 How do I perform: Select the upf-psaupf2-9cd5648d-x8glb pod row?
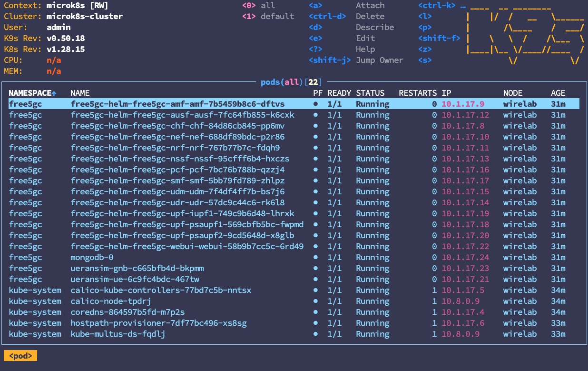pyautogui.click(x=294, y=235)
